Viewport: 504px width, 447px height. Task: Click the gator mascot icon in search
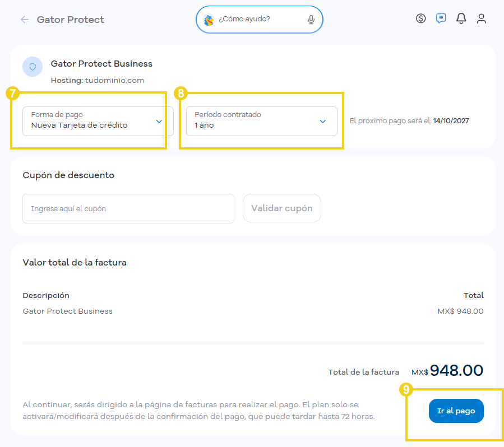pos(209,20)
